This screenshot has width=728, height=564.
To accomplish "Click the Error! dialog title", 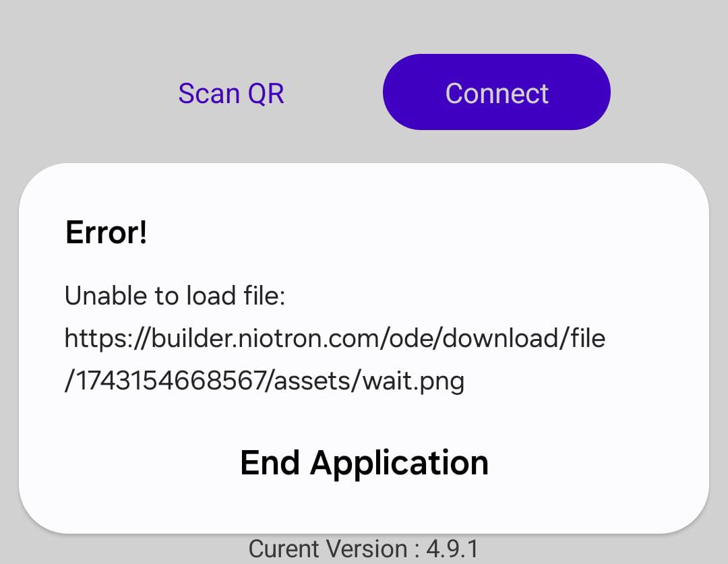I will click(107, 232).
